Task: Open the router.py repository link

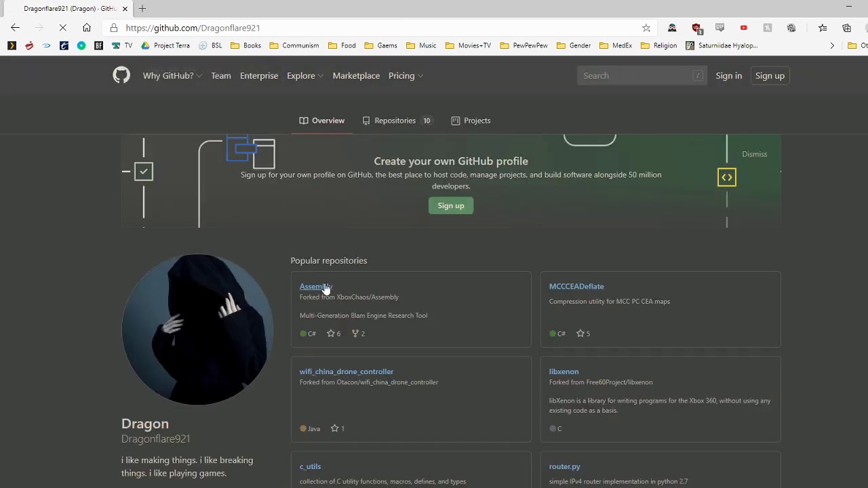Action: click(564, 466)
